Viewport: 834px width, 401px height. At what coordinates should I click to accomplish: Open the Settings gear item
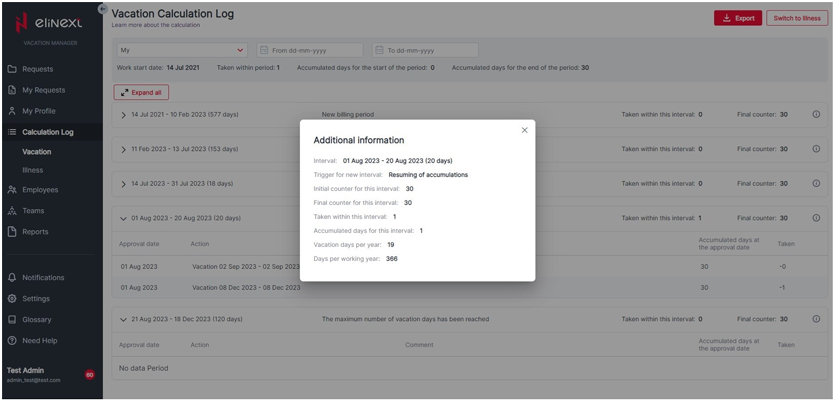pos(36,298)
